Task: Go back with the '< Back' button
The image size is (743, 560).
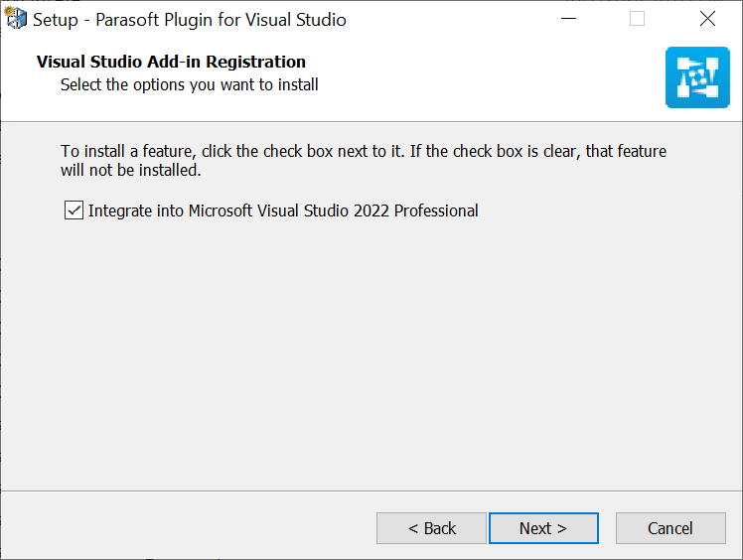Action: tap(431, 528)
